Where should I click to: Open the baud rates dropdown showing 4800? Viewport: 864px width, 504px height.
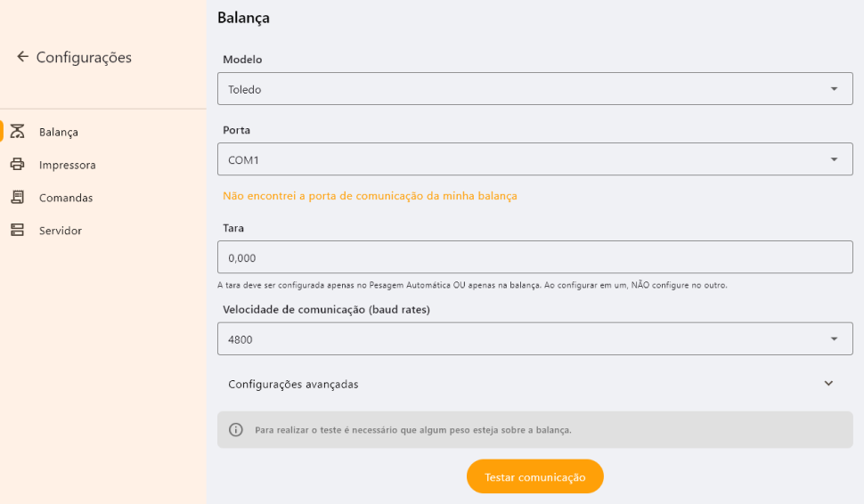coord(534,339)
